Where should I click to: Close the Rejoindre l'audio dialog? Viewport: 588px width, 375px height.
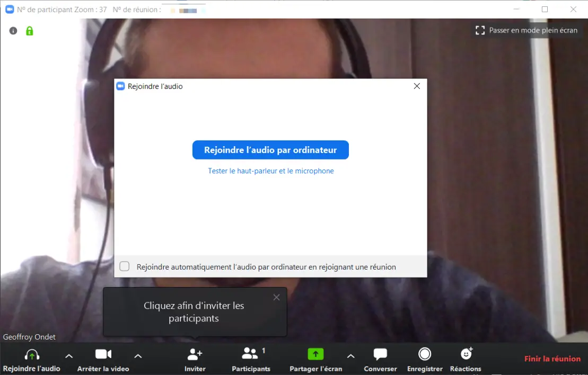coord(417,86)
